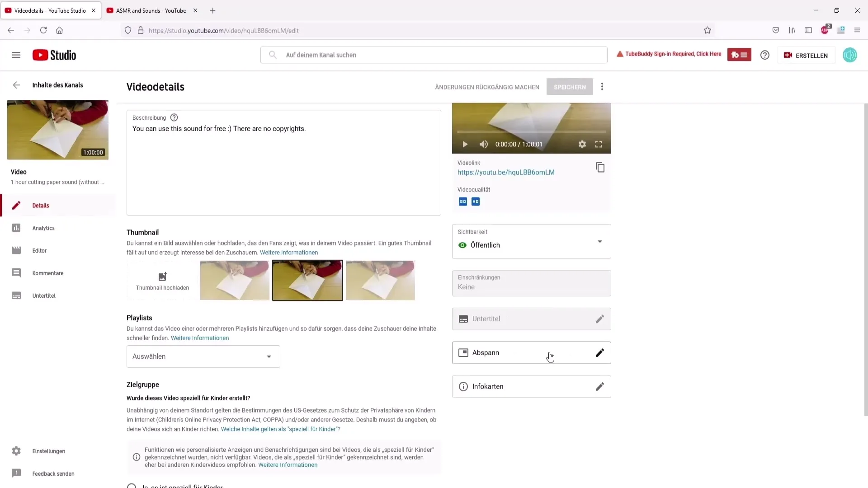
Task: Select radio button Ja speziell für Kinder
Action: coord(132,486)
